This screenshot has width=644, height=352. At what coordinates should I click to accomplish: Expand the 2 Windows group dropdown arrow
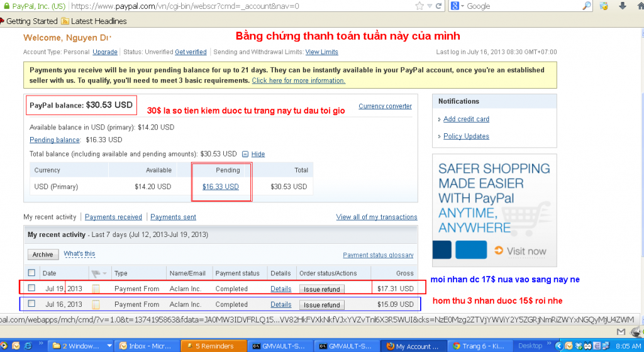click(109, 346)
